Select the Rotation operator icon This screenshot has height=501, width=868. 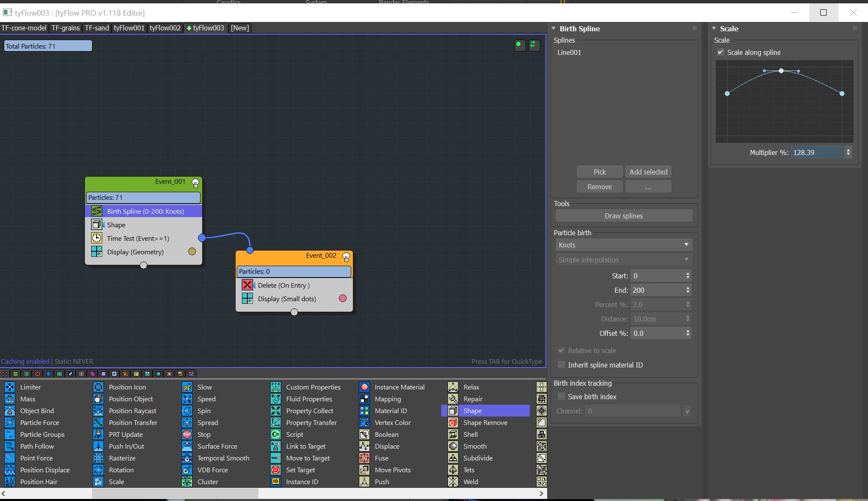(98, 470)
